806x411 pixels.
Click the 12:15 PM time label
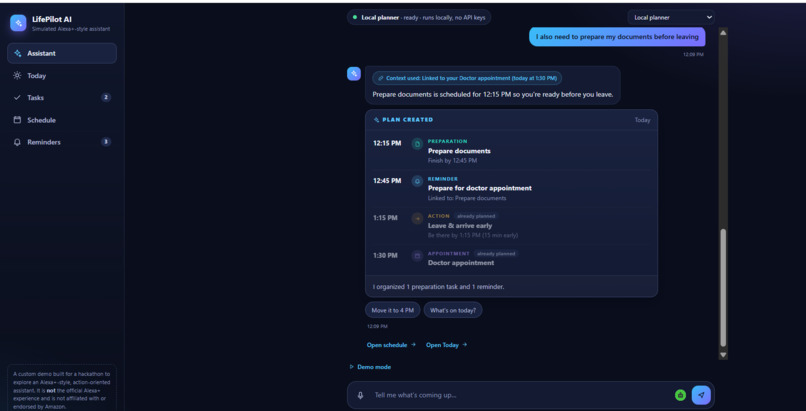387,143
